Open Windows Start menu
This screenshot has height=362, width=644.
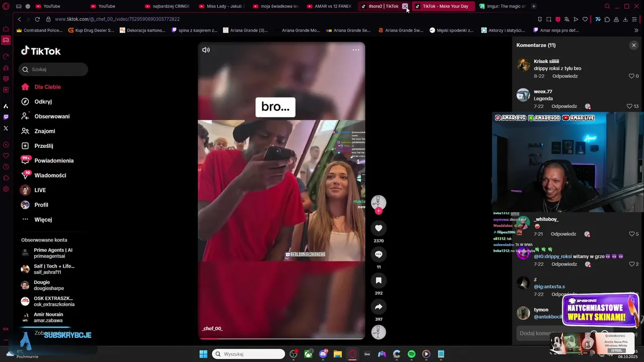point(203,354)
